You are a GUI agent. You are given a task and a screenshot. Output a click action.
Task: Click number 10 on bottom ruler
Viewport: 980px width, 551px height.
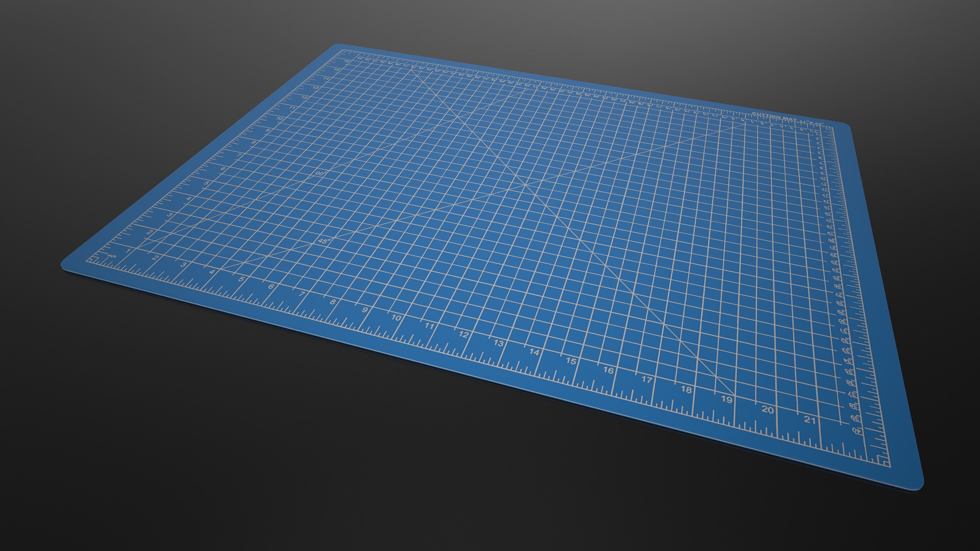coord(396,318)
